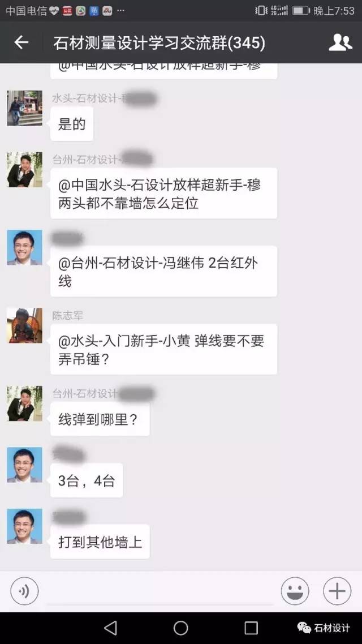Tap the Android back triangle navigation button
Screen dimensions: 362x644
point(110,628)
